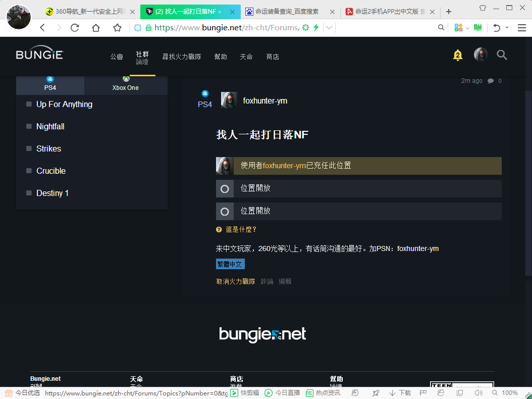This screenshot has height=399, width=532.
Task: Close the 360导航 tab
Action: [x=133, y=12]
